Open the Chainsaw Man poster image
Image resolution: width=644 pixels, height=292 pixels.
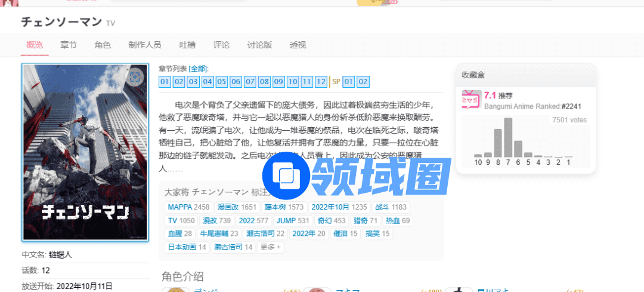85,152
